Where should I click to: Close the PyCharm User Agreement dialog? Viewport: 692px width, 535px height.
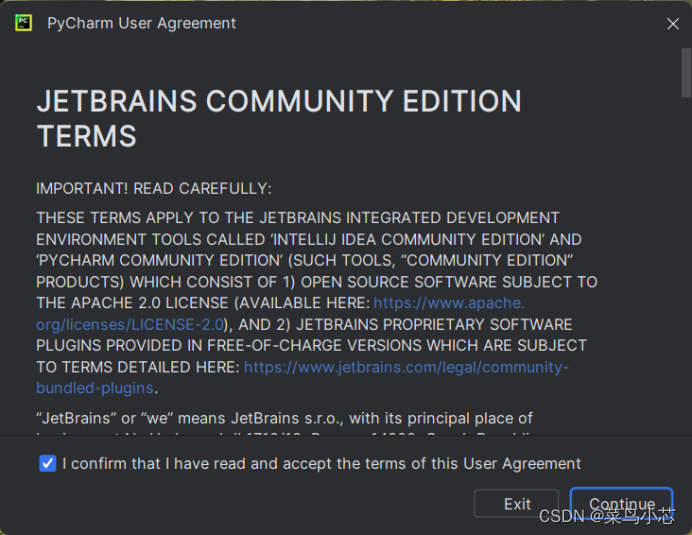(x=673, y=23)
